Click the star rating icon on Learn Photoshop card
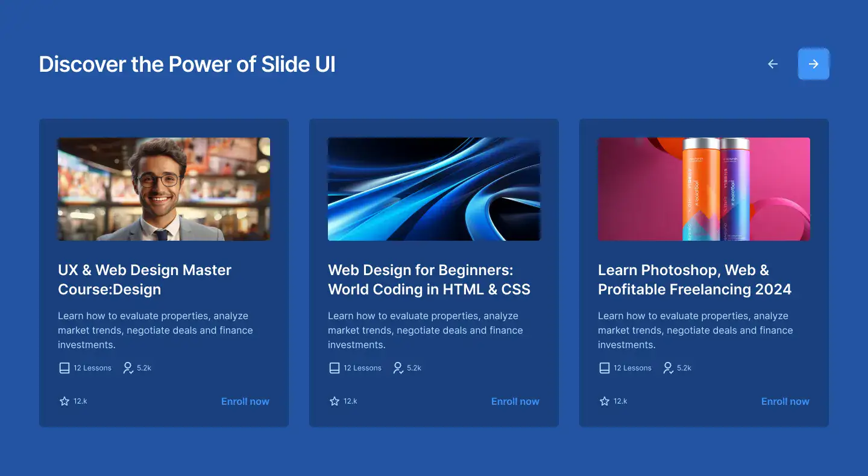The image size is (868, 476). click(605, 401)
